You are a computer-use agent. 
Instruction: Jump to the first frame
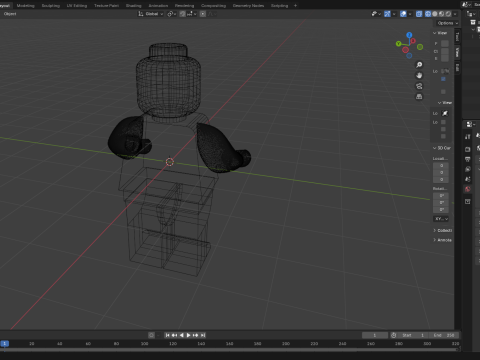pyautogui.click(x=167, y=335)
